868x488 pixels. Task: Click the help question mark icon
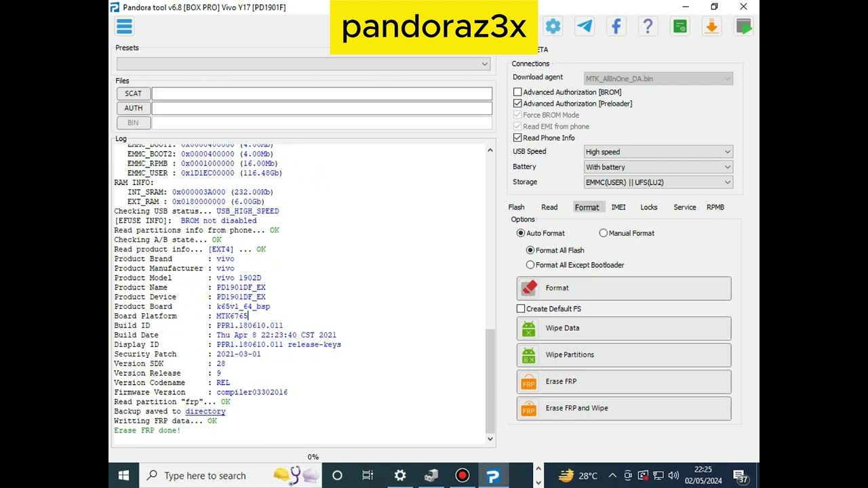click(648, 26)
